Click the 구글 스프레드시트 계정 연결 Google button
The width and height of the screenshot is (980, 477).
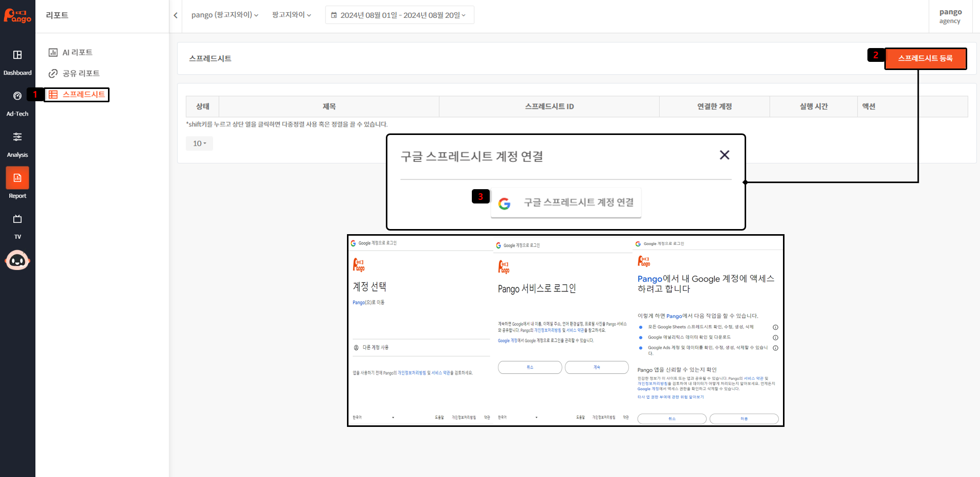click(566, 202)
